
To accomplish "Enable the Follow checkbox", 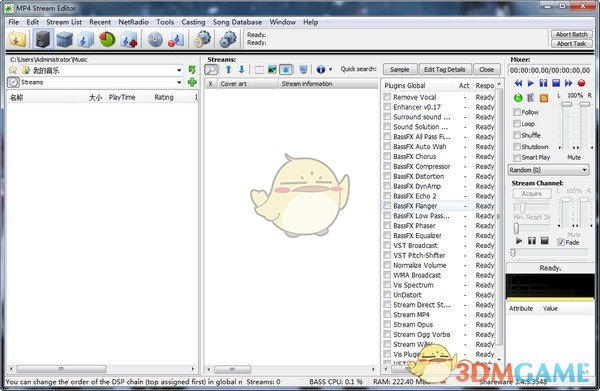I will click(x=517, y=112).
